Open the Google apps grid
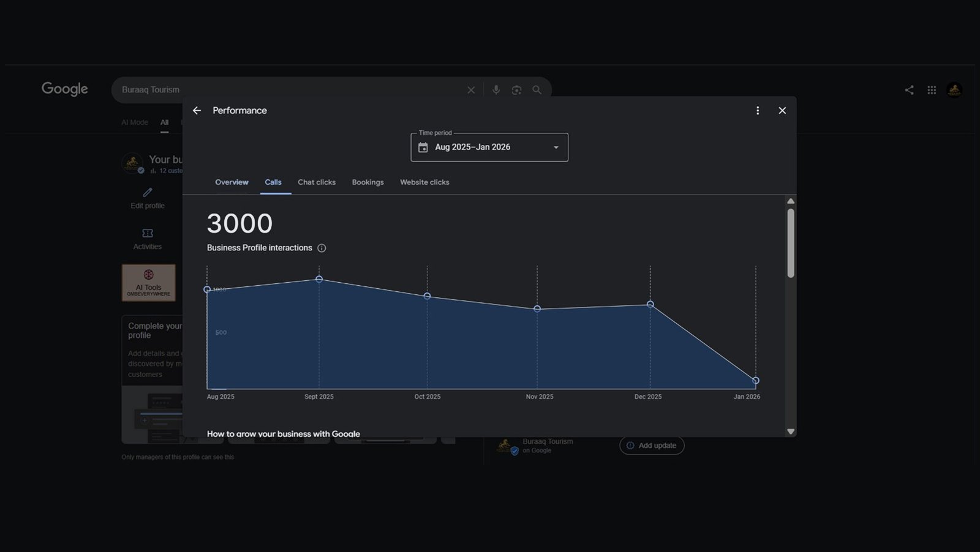 932,90
